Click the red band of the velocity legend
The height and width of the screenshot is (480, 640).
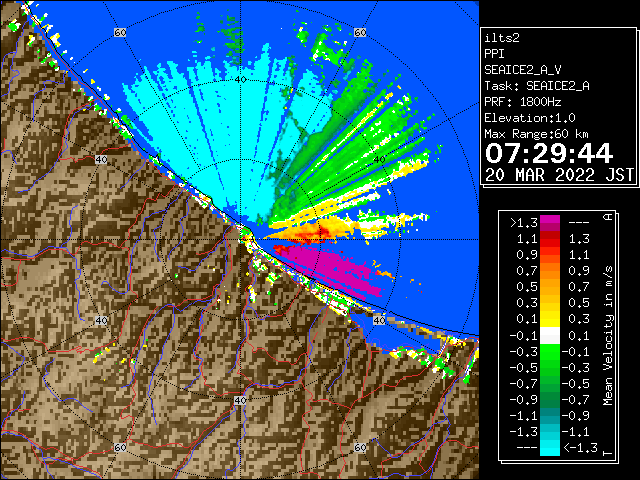[550, 239]
